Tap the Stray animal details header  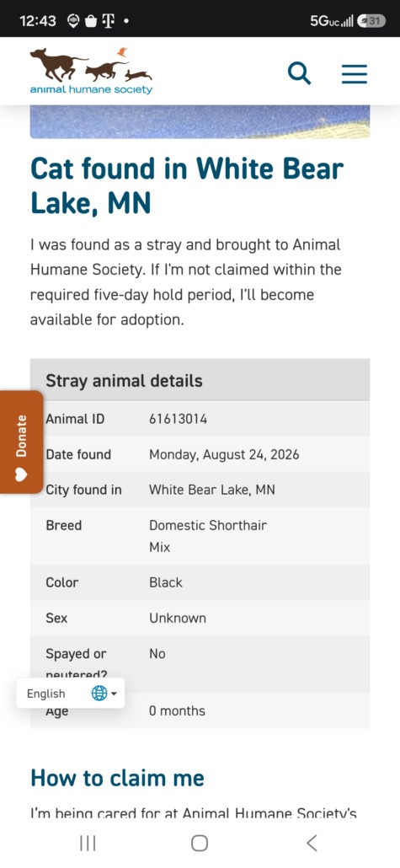[200, 380]
